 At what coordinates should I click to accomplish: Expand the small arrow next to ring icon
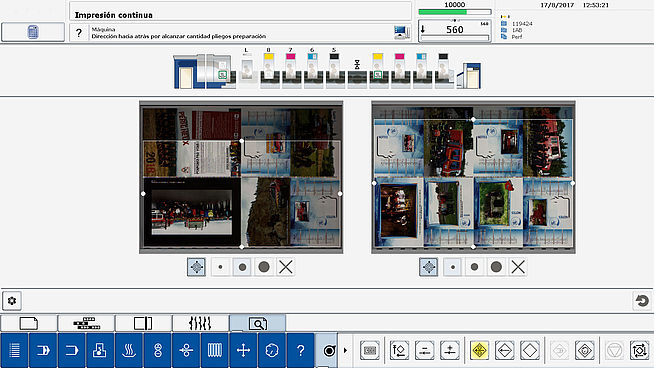345,350
